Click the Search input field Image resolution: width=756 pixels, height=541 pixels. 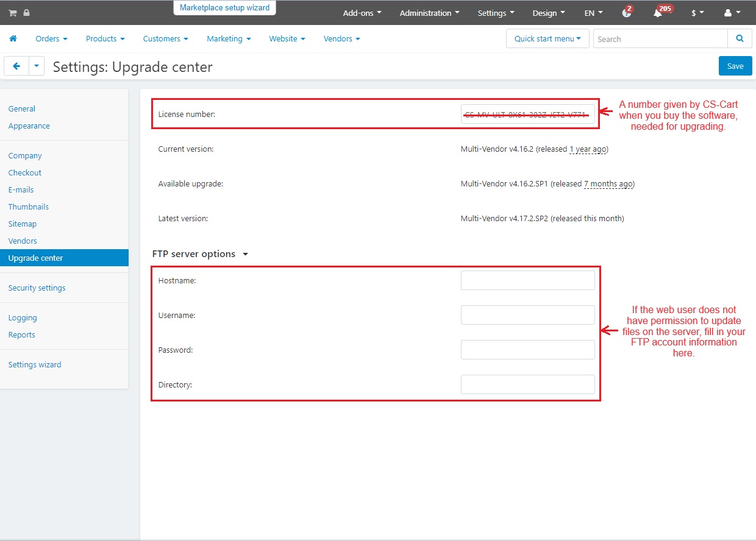point(660,38)
